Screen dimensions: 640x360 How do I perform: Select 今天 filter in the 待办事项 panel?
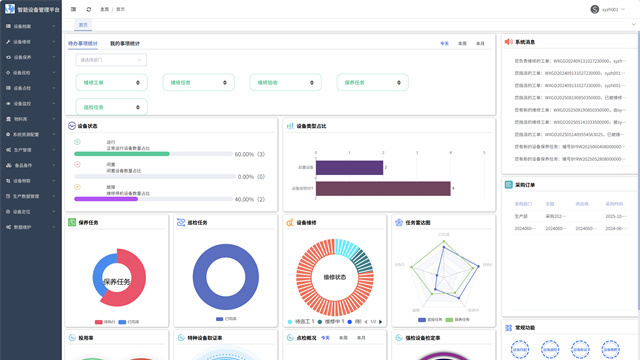[x=444, y=43]
